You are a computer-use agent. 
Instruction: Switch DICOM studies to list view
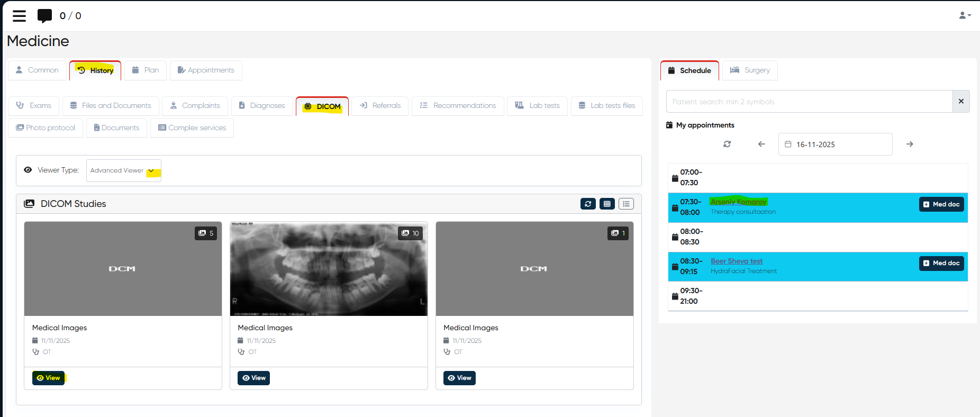(x=626, y=204)
